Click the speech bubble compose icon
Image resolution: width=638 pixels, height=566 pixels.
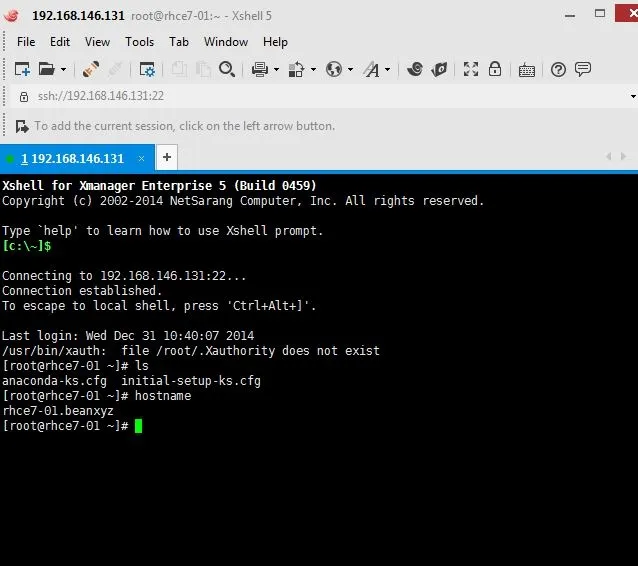click(x=583, y=69)
